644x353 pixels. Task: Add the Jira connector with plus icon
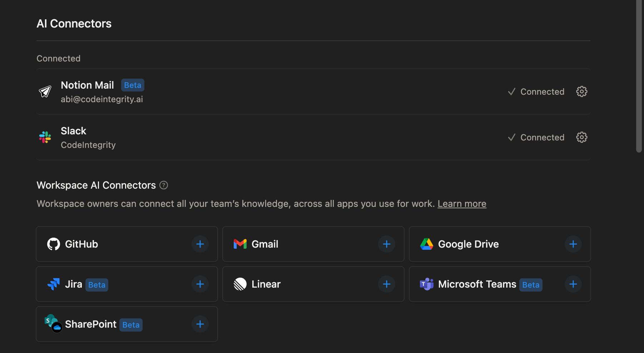pos(200,284)
